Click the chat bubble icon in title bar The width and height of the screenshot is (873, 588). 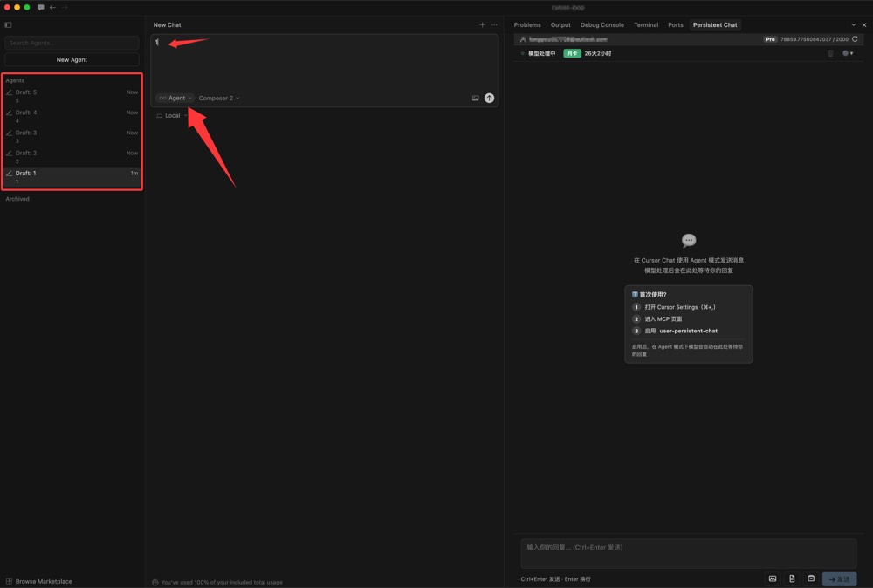coord(40,7)
